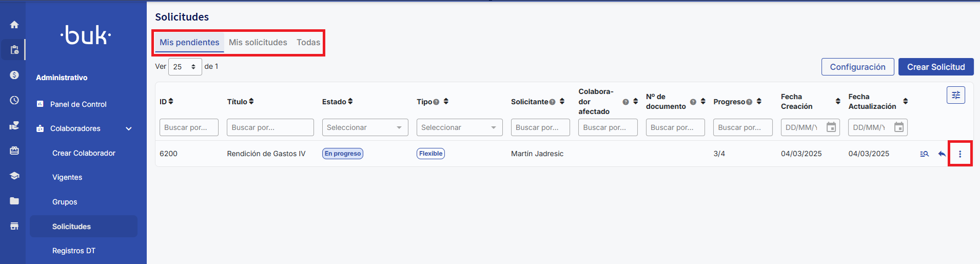The image size is (980, 264).
Task: Open the Tipo filter dropdown
Action: coord(459,127)
